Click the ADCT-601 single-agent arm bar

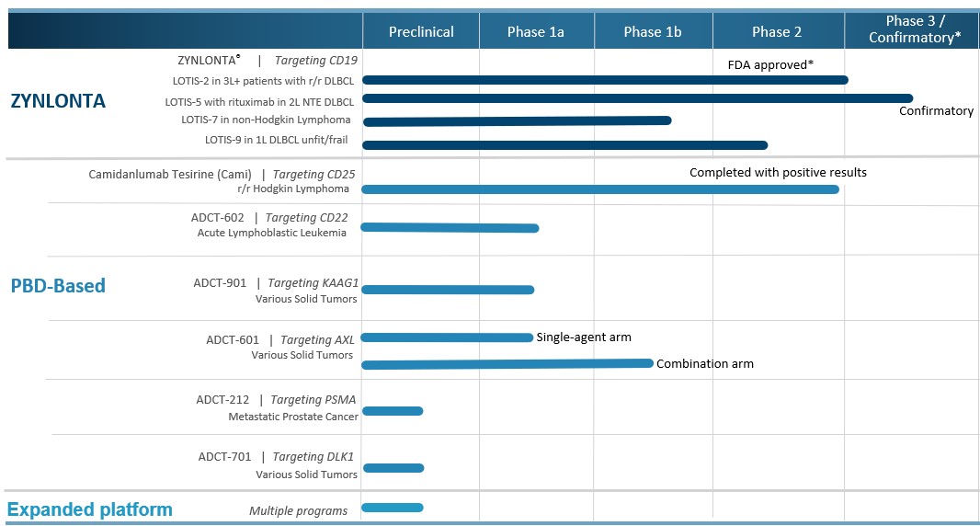click(447, 337)
